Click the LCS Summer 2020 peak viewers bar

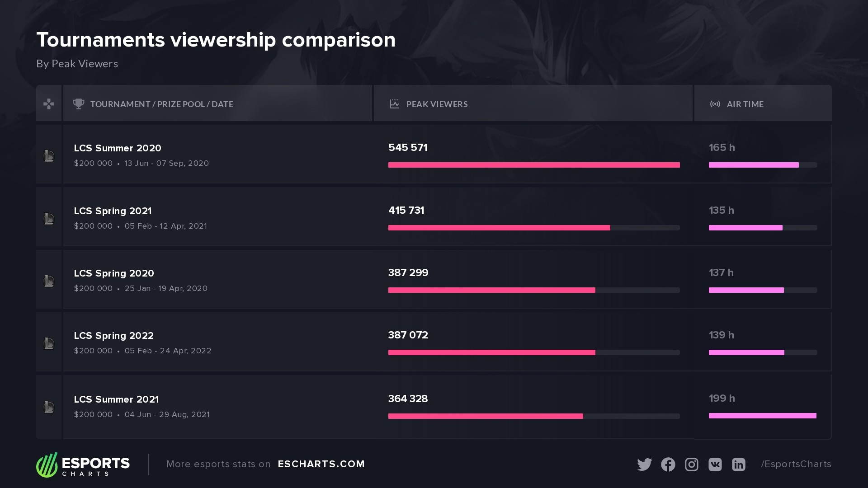coord(533,165)
